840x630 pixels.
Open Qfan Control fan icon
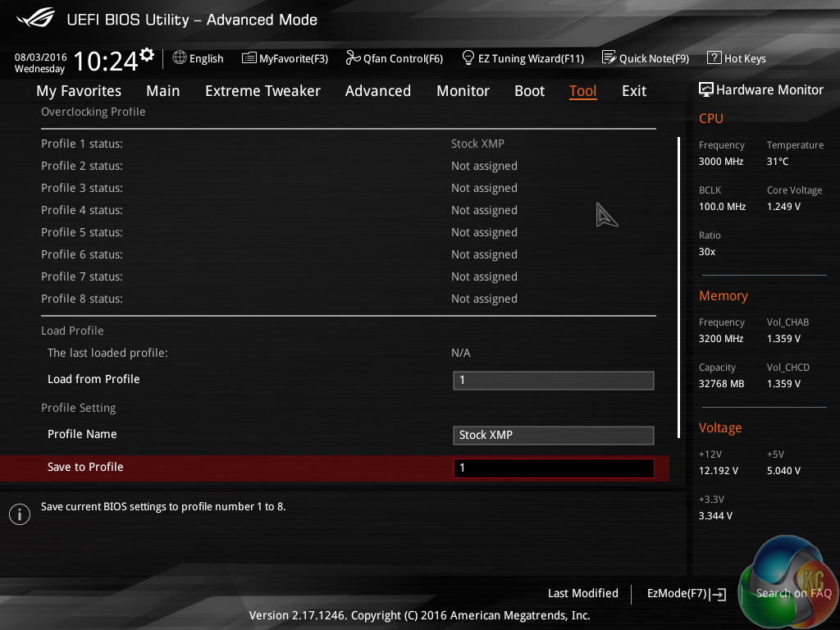point(353,57)
